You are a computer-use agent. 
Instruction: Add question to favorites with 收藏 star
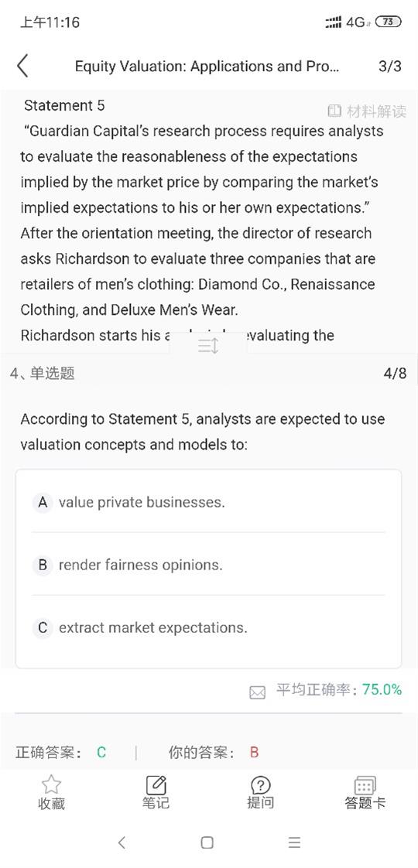coord(51,792)
